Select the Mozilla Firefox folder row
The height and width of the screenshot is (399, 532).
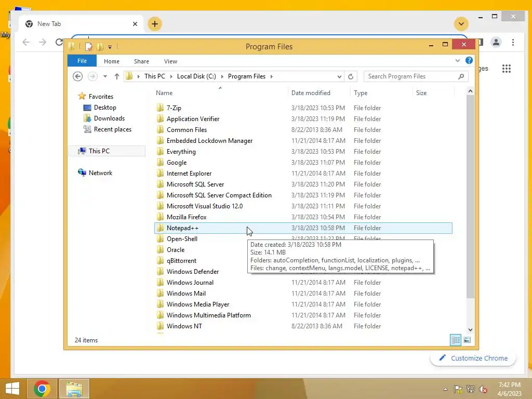(x=303, y=217)
